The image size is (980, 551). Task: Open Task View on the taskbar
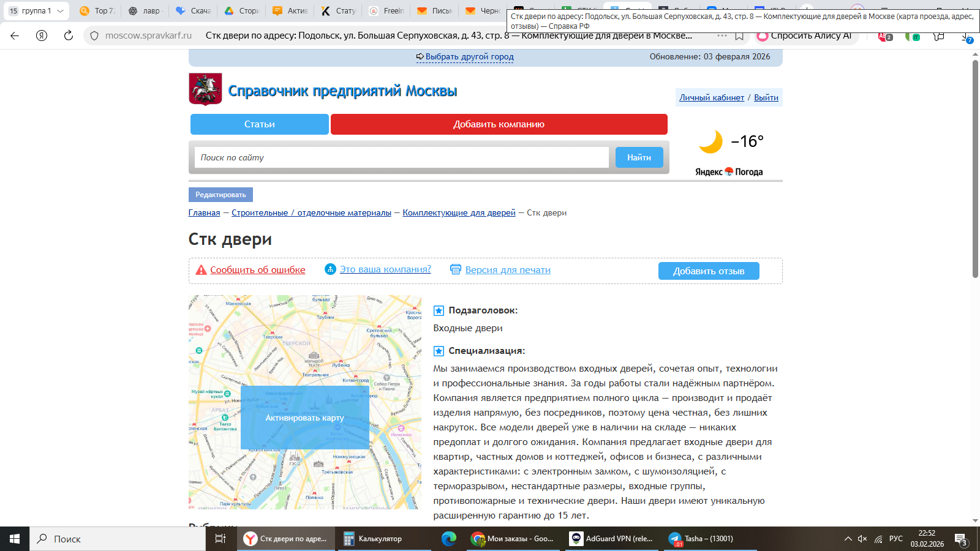point(221,539)
